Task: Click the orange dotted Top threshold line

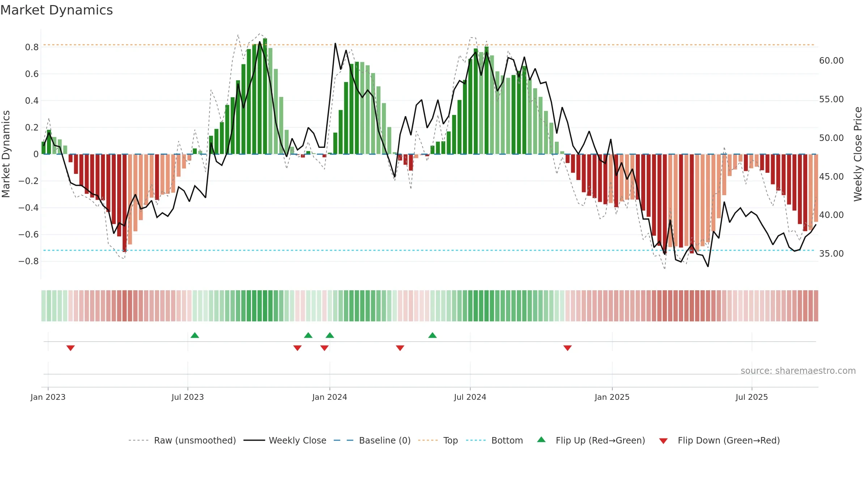Action: (x=429, y=45)
